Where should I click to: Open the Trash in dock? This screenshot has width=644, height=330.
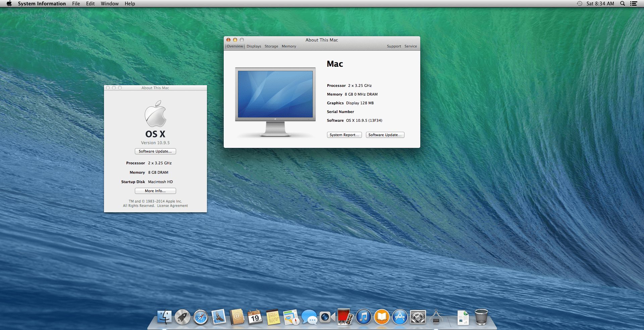(x=481, y=317)
